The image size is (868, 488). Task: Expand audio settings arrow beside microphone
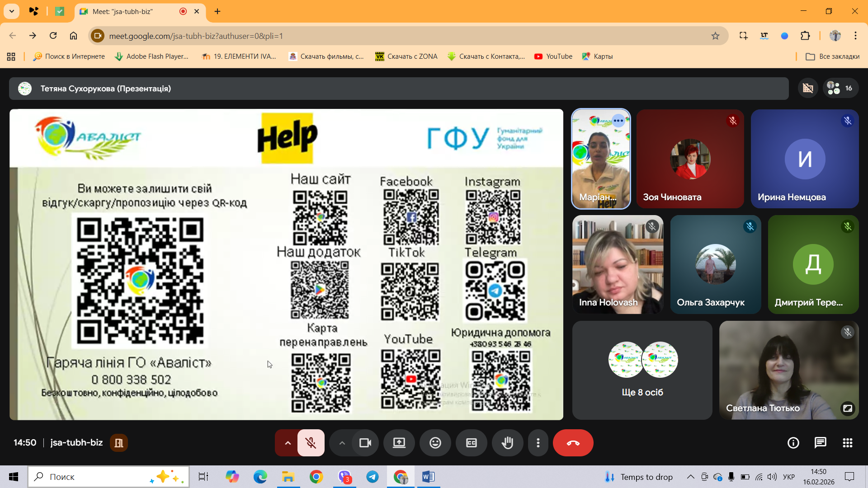(x=288, y=443)
